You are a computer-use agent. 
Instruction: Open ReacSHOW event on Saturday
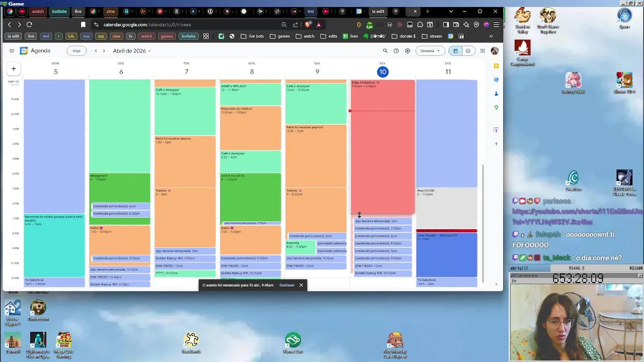(447, 208)
